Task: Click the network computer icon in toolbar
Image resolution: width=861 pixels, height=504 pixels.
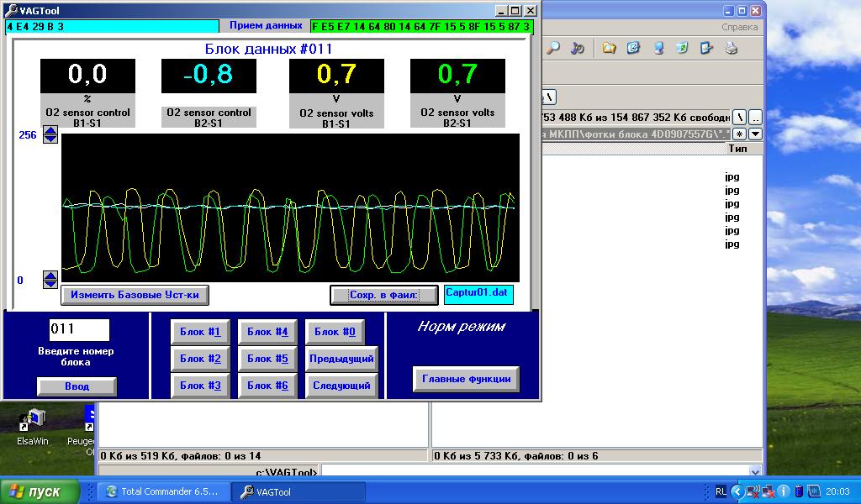Action: (x=658, y=49)
